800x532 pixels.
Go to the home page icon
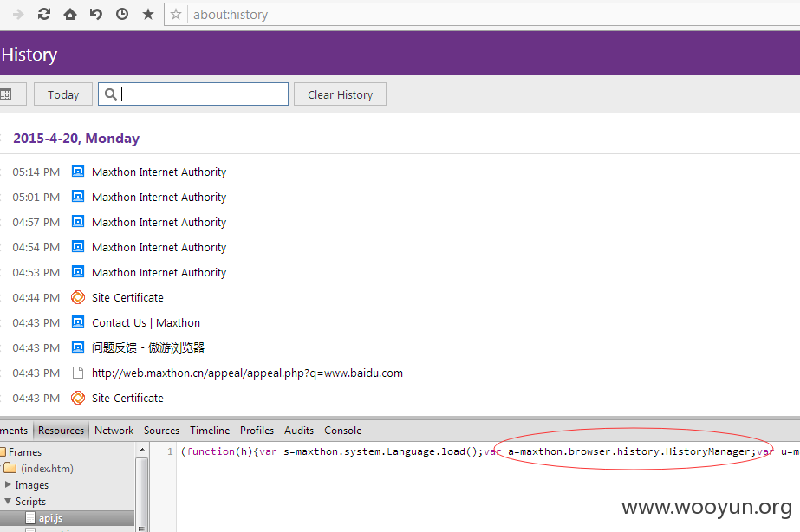pos(70,14)
